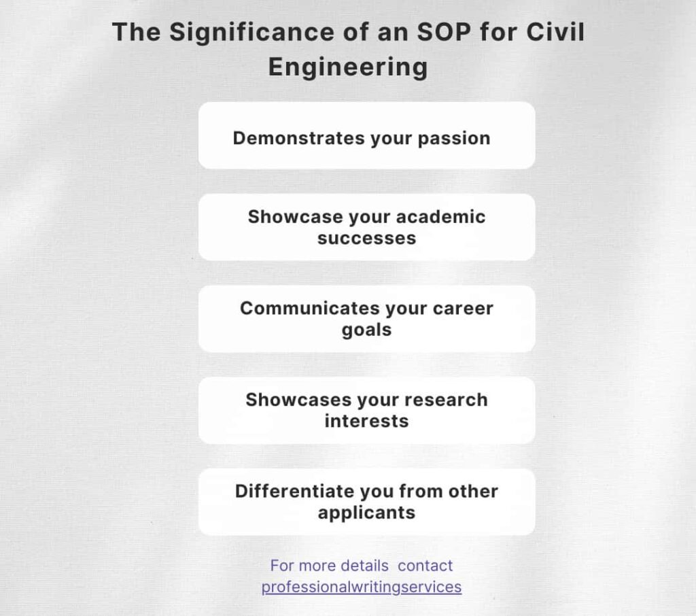Click the word "Civil" in the title

point(556,32)
